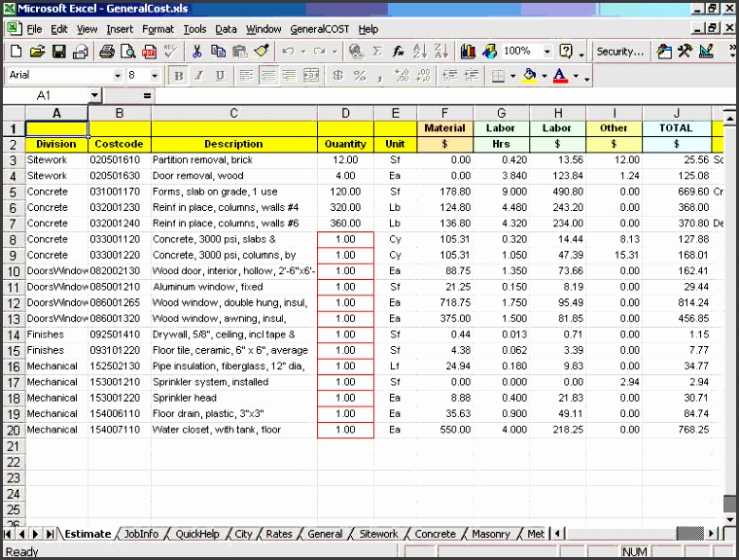Click the PDF export icon
This screenshot has height=560, width=739.
coord(149,52)
